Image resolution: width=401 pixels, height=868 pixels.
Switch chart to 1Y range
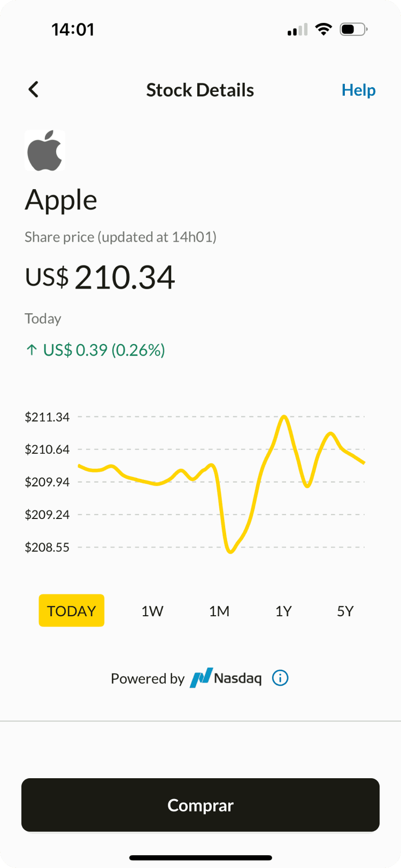click(x=283, y=611)
